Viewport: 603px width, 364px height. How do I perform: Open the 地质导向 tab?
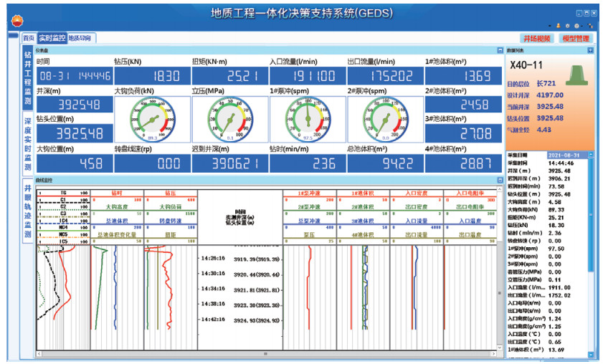(x=80, y=37)
